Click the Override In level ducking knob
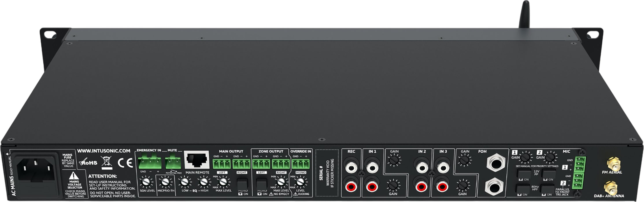Viewport: 644px width, 202px height. click(301, 182)
